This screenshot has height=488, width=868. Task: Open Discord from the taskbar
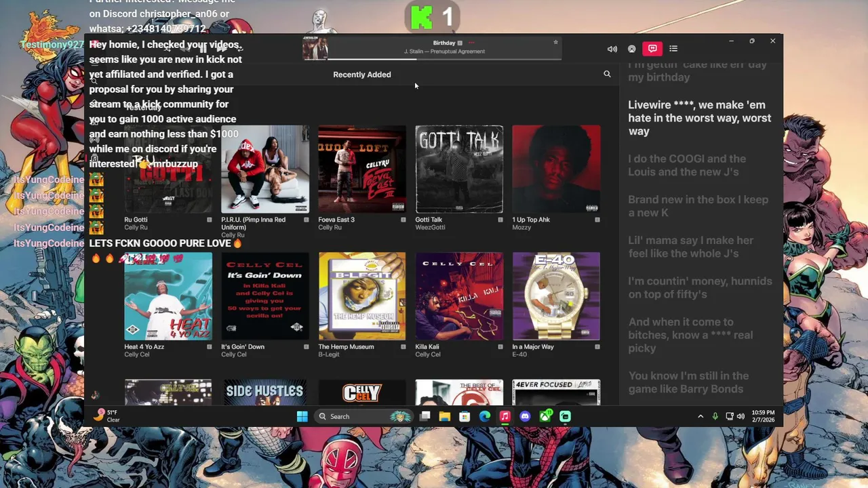click(x=525, y=416)
